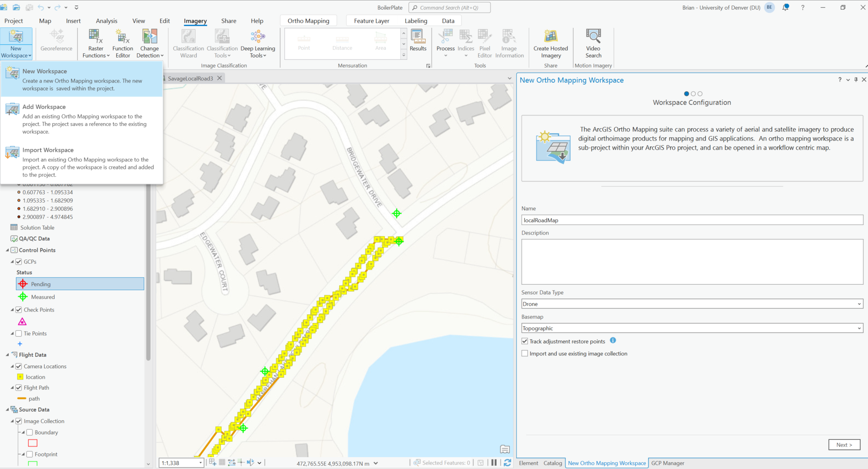The height and width of the screenshot is (469, 868).
Task: Click the yellow location symbol swatch
Action: [x=20, y=377]
